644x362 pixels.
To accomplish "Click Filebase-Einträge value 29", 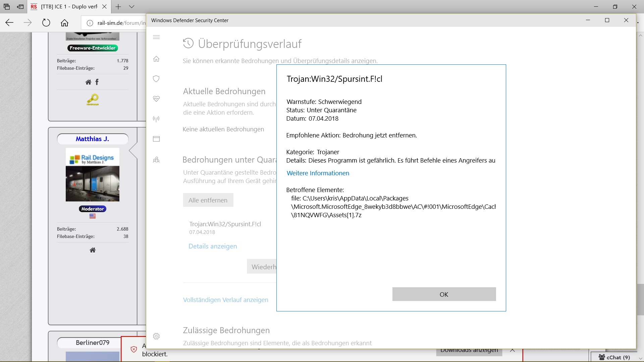I will [x=126, y=68].
